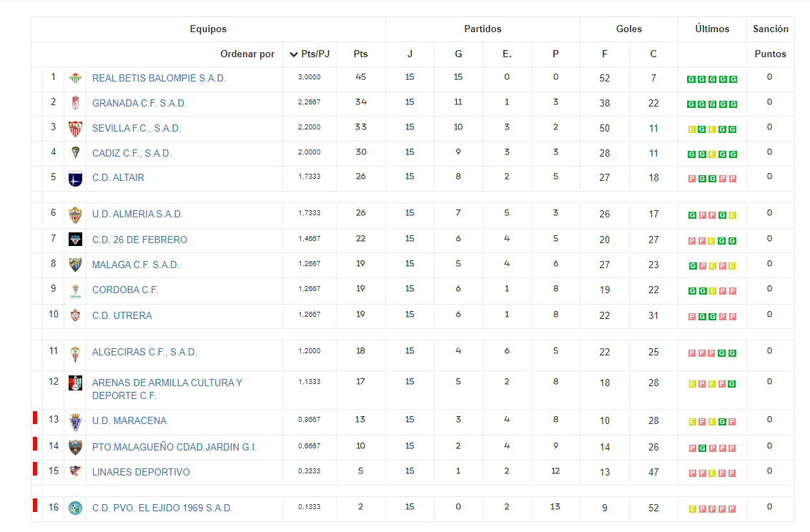Click the sort chevron beside Pts/PJ

click(293, 54)
